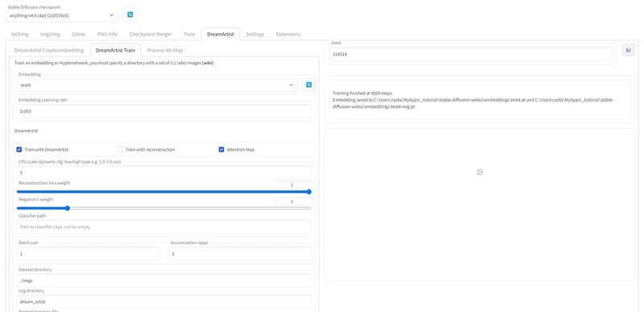Click the Log directory field

[x=164, y=302]
